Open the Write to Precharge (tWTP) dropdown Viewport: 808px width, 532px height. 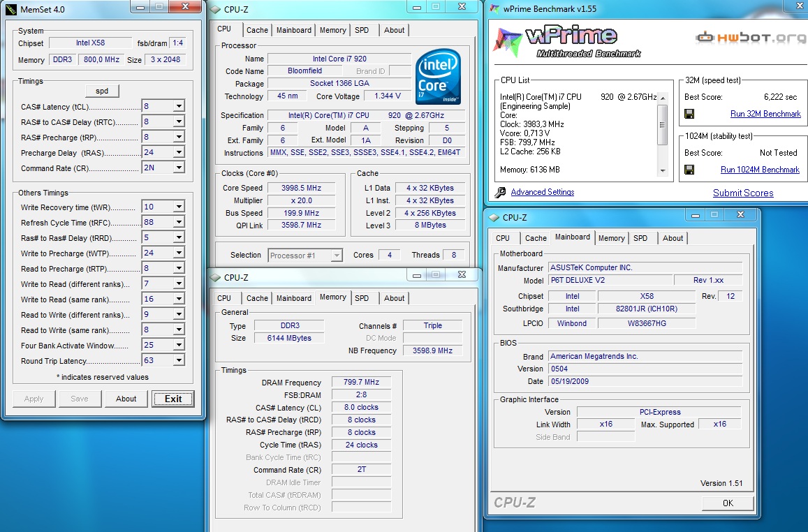click(x=178, y=253)
